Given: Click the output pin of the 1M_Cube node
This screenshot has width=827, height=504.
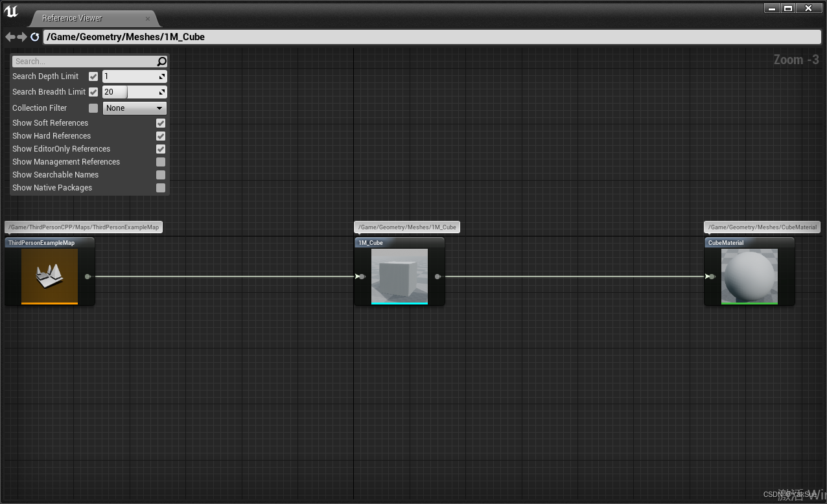Looking at the screenshot, I should 438,276.
